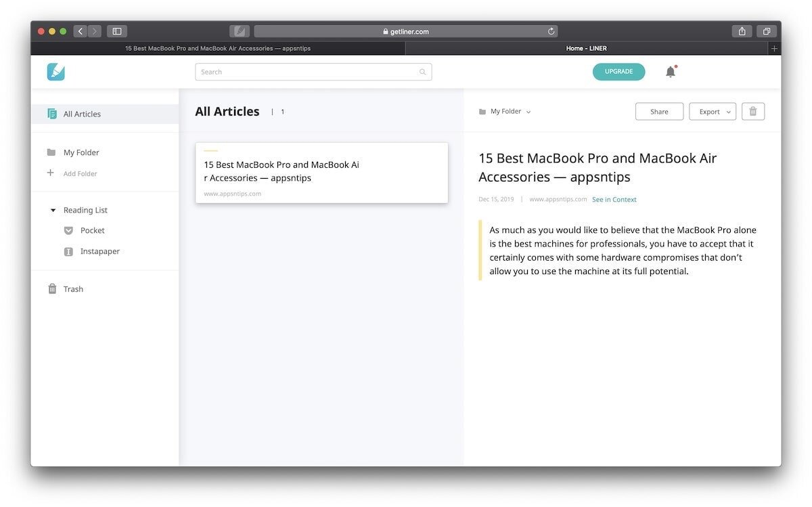The height and width of the screenshot is (507, 812).
Task: Click Add Folder in the sidebar
Action: pos(80,173)
